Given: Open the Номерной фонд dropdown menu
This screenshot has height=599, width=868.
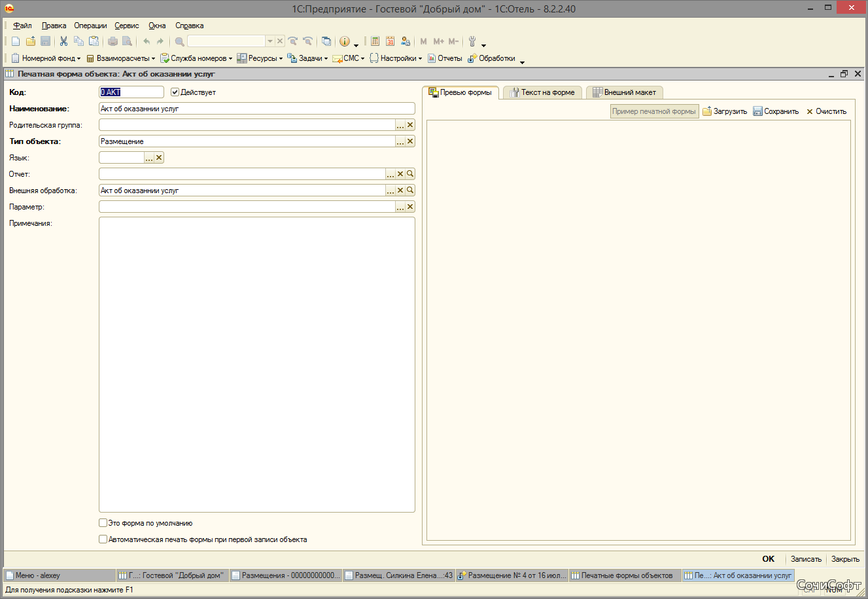Looking at the screenshot, I should pos(46,58).
